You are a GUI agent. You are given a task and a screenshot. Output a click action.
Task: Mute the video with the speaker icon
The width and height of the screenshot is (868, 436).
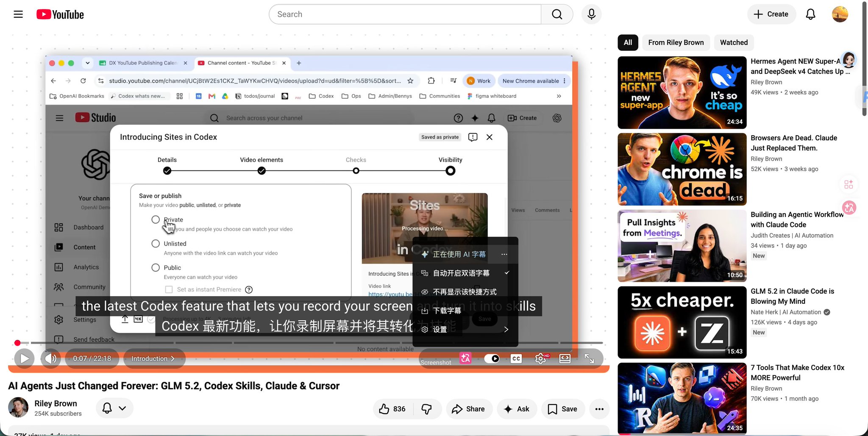coord(51,358)
